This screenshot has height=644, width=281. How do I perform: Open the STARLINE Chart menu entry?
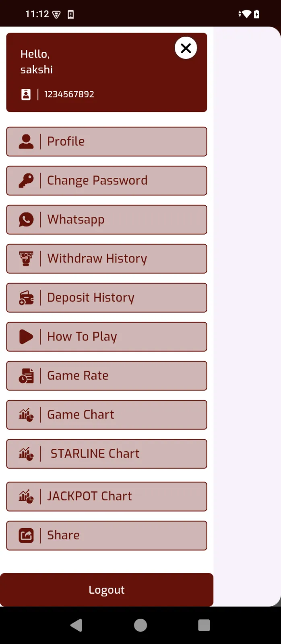[107, 454]
